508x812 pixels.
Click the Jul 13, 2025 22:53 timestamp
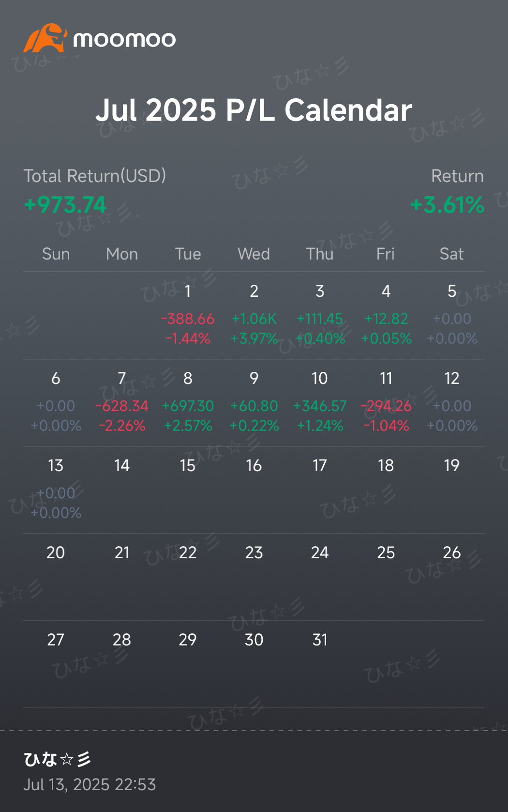tap(90, 784)
